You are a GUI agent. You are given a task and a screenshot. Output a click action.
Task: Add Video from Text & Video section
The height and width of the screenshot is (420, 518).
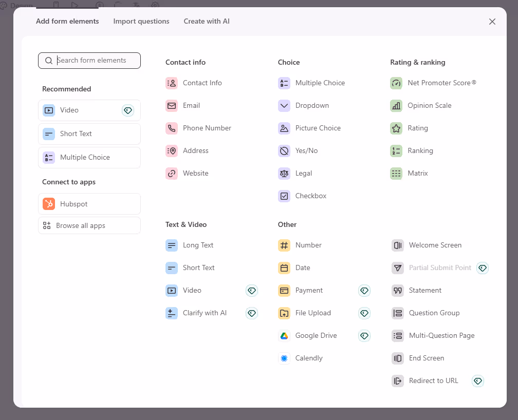click(183, 291)
